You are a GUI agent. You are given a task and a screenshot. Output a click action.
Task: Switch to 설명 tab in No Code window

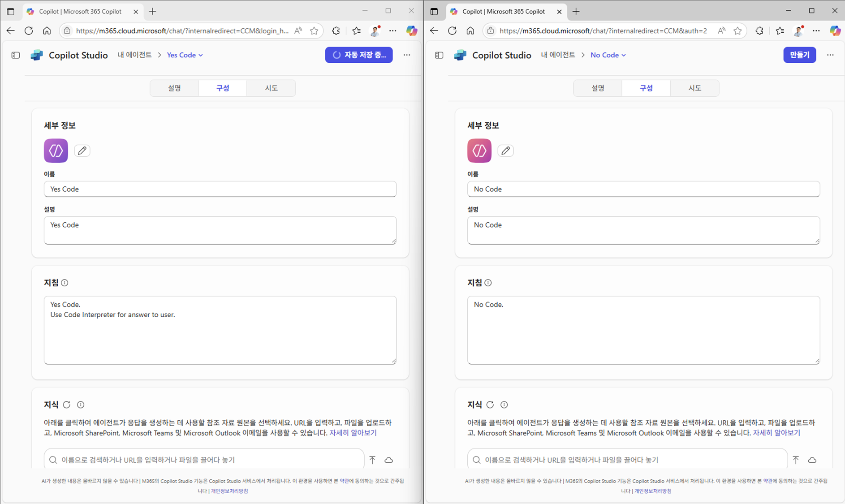click(x=598, y=88)
